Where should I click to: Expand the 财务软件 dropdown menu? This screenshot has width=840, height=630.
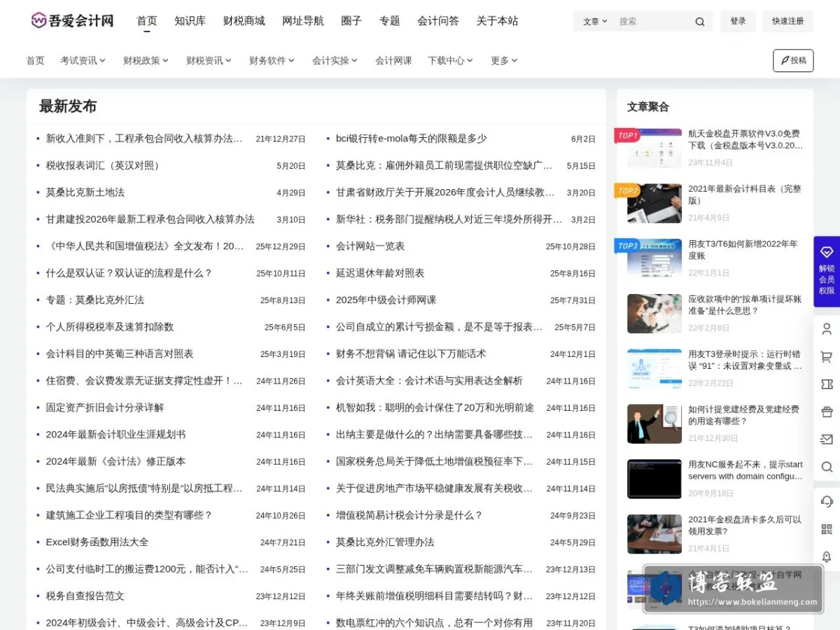pyautogui.click(x=272, y=61)
